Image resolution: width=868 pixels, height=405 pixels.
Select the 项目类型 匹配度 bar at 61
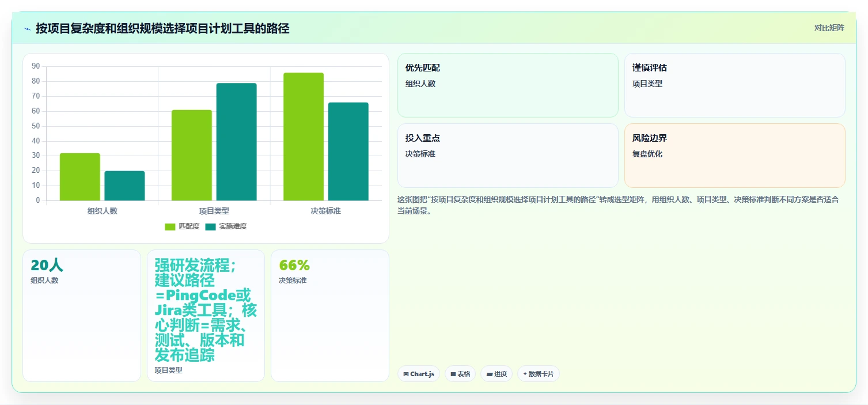[x=191, y=155]
